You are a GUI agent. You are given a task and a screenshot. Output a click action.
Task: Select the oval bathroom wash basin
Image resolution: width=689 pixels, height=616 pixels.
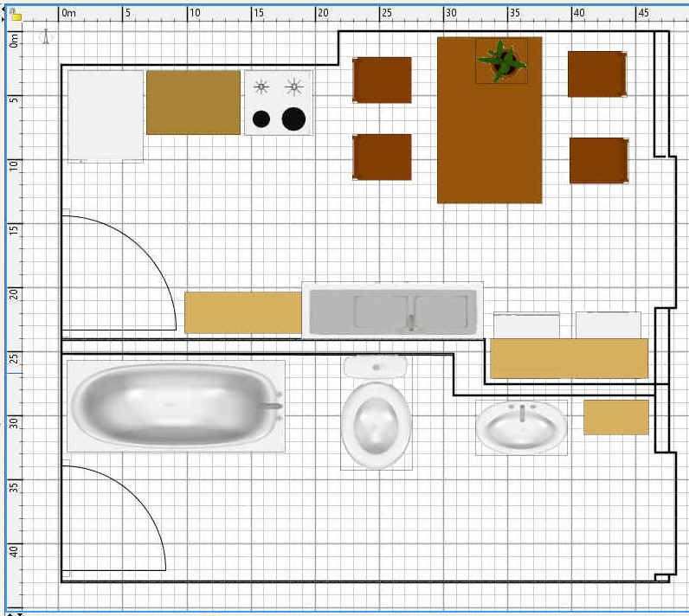(x=522, y=427)
